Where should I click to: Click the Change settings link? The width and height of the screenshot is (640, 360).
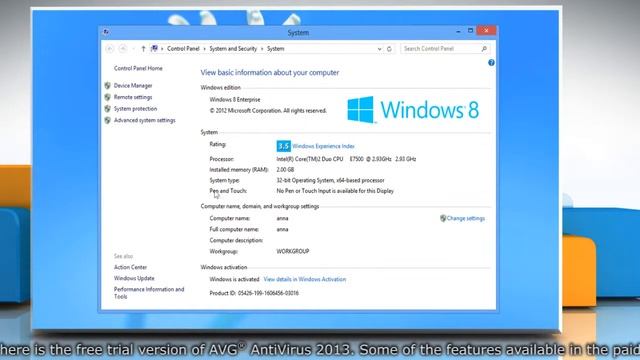tap(466, 218)
